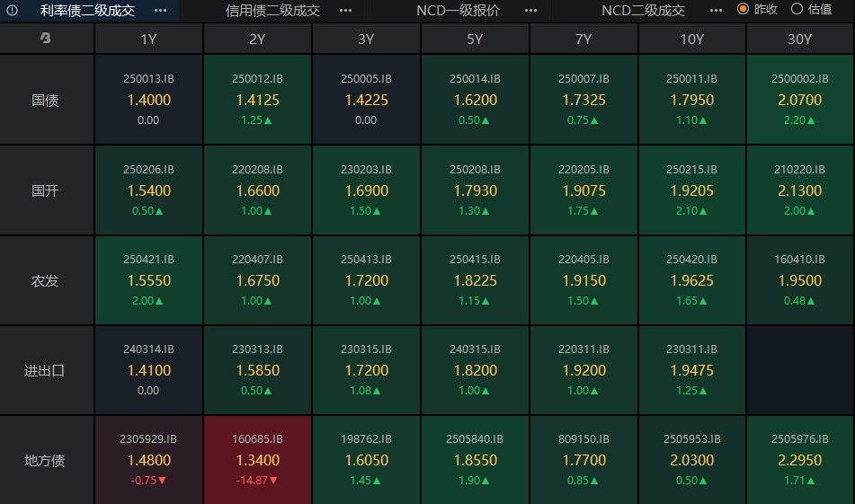Open bond cell 198762.IB
Screen dimensions: 855x504
pyautogui.click(x=366, y=460)
